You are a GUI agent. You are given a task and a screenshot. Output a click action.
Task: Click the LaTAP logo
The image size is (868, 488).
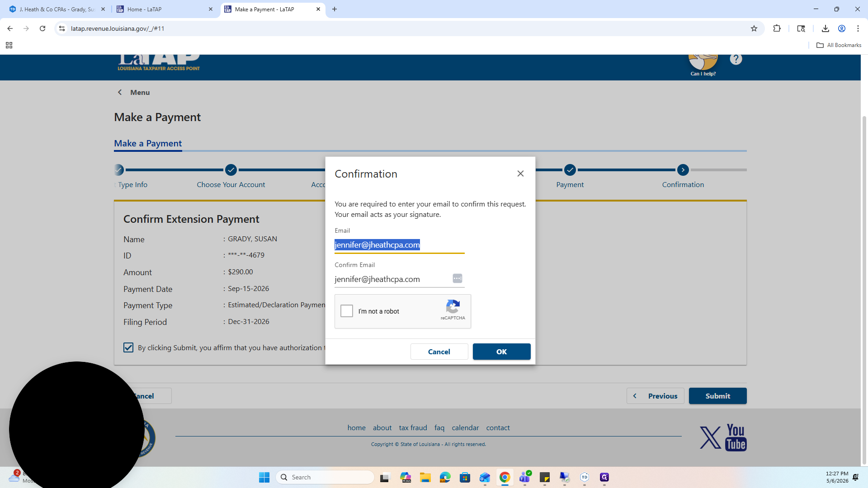(x=159, y=62)
